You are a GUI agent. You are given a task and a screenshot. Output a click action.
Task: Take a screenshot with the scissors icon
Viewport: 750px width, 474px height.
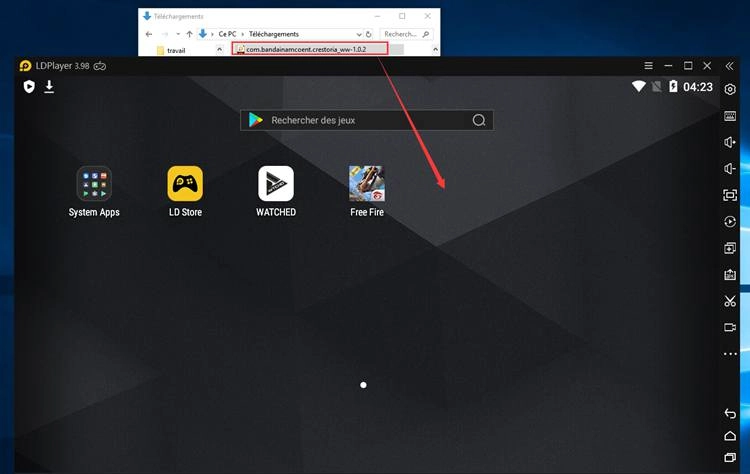coord(730,301)
